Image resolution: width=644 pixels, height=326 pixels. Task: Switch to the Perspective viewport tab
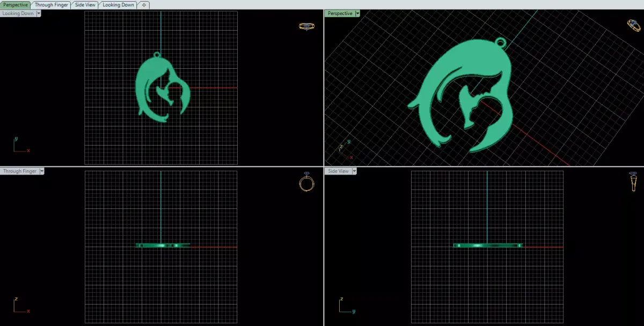pyautogui.click(x=16, y=5)
